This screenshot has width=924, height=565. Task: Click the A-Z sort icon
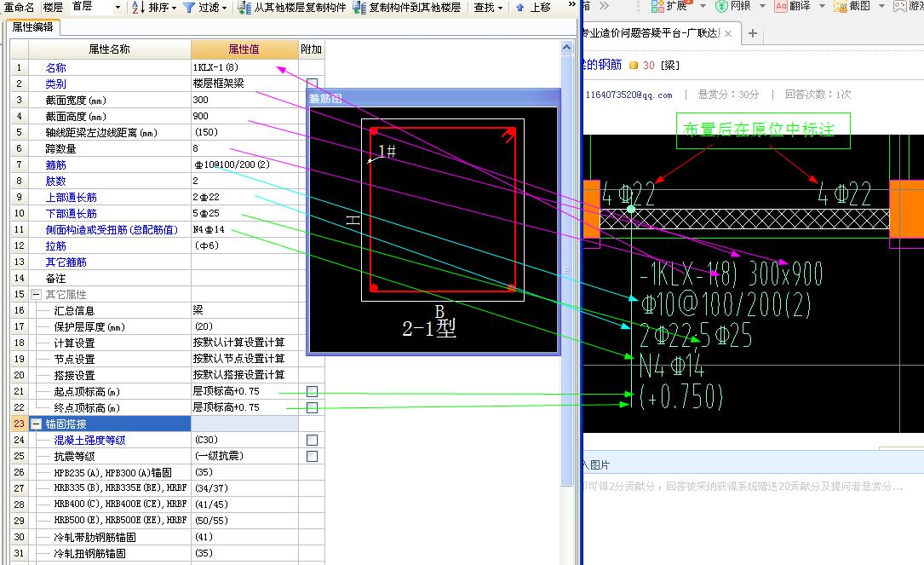tap(138, 8)
